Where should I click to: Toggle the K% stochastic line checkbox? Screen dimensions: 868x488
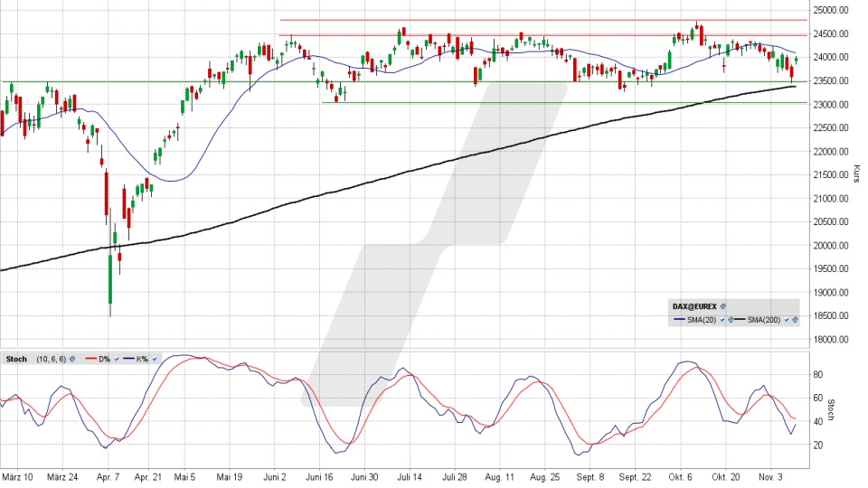coord(155,360)
